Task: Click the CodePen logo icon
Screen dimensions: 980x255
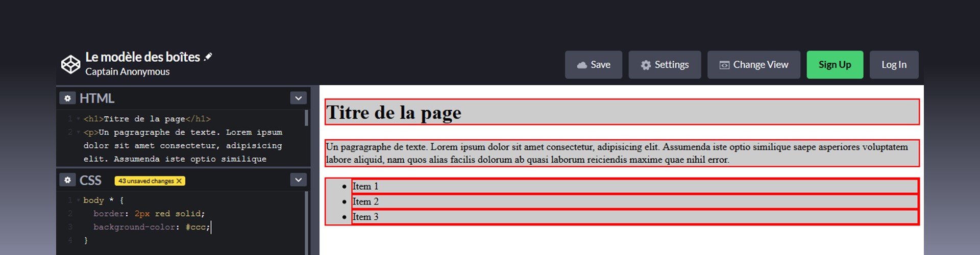Action: tap(70, 64)
